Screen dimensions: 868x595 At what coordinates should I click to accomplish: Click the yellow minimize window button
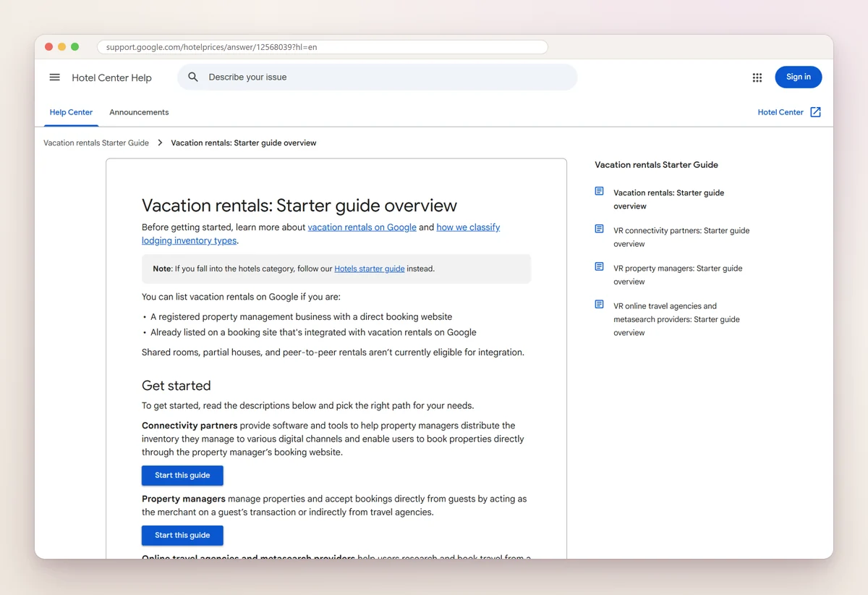click(x=61, y=47)
